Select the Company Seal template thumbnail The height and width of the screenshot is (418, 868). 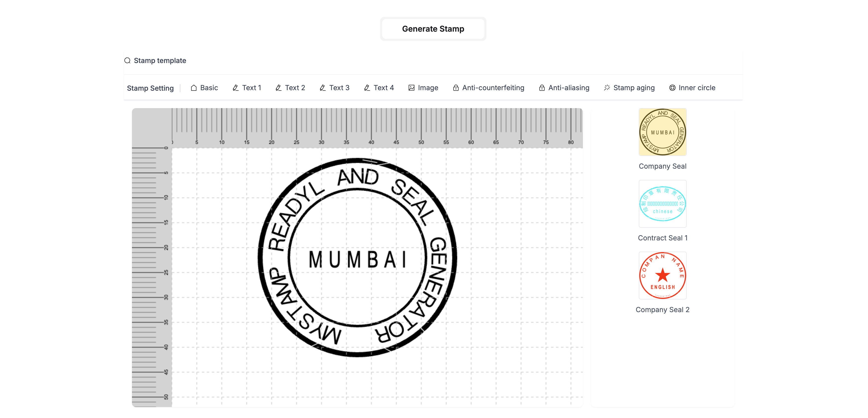[662, 132]
